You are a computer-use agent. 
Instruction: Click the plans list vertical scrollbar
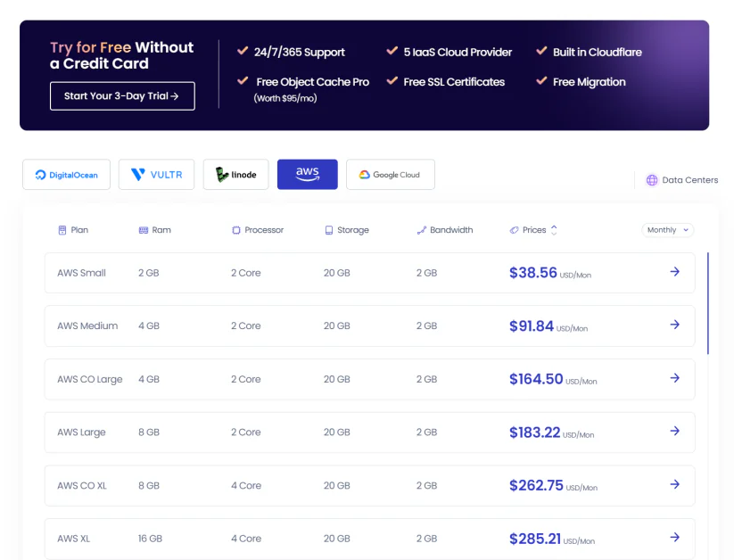tap(708, 303)
